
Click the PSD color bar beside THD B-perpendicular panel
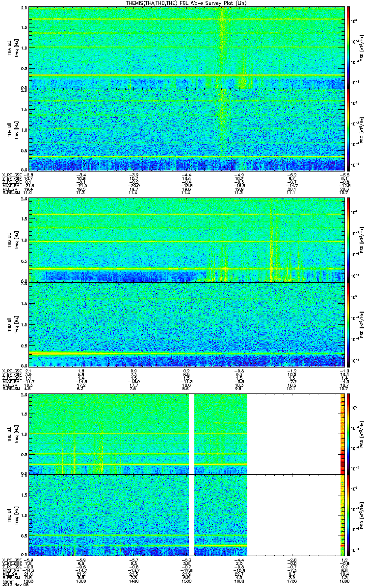click(x=348, y=240)
